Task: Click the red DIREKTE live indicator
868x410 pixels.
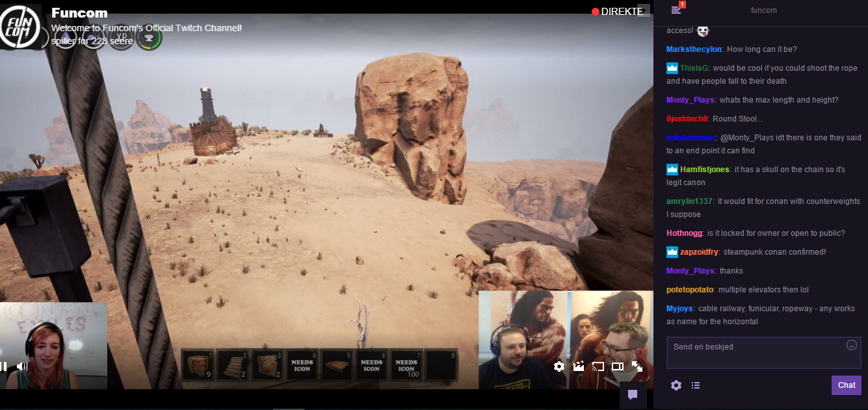Action: pos(617,12)
